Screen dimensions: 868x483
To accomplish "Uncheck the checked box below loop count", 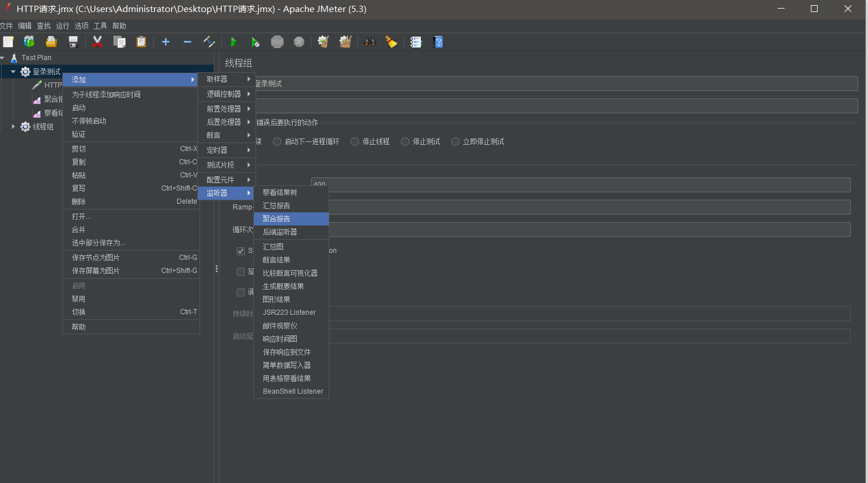I will (x=241, y=251).
